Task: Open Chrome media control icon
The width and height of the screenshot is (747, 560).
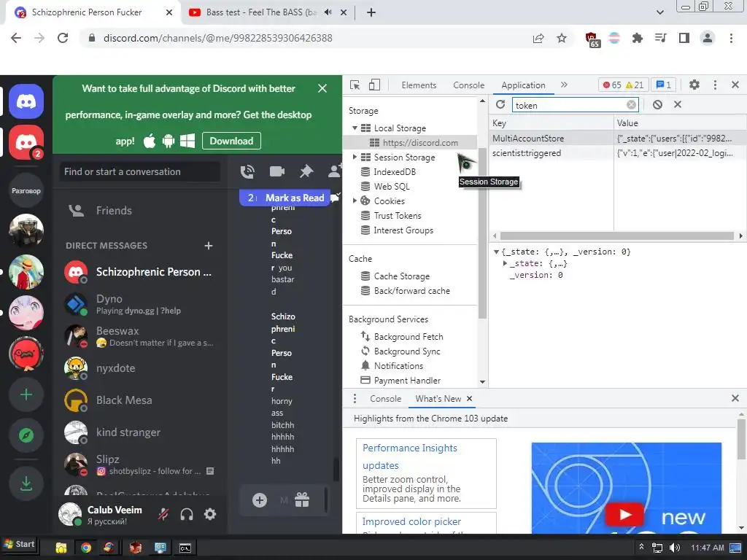Action: (660, 38)
